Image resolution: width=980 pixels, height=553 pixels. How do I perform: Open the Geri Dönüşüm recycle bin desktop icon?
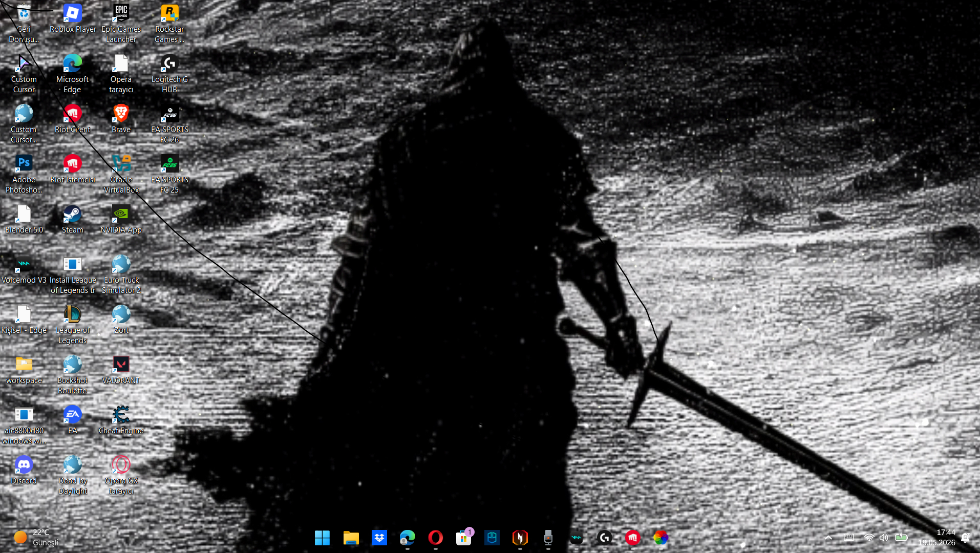pyautogui.click(x=24, y=23)
